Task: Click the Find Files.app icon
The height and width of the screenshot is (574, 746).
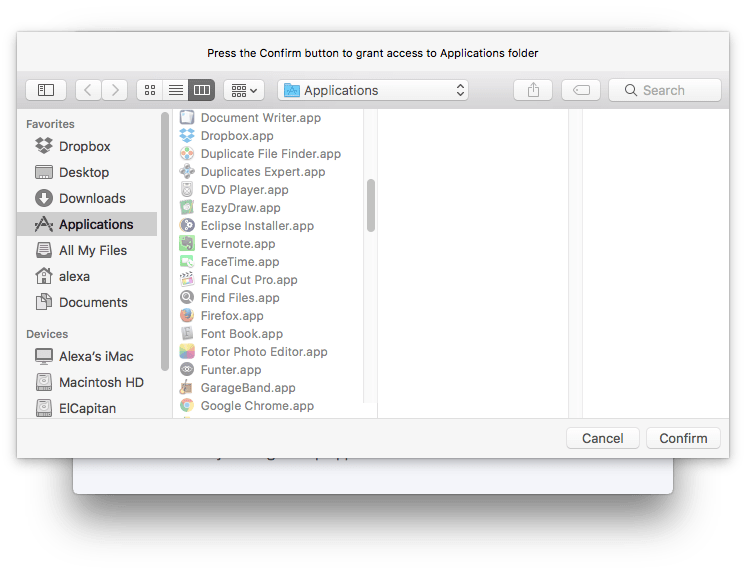Action: 187,297
